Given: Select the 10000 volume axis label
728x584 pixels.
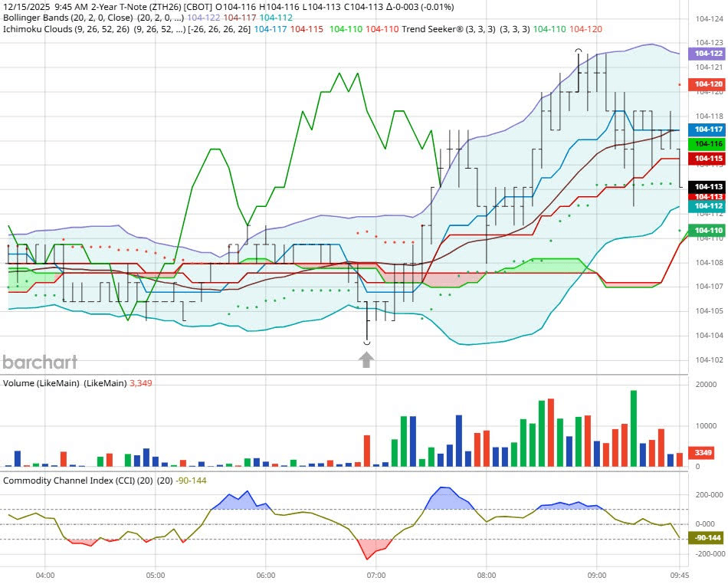Looking at the screenshot, I should coord(706,425).
